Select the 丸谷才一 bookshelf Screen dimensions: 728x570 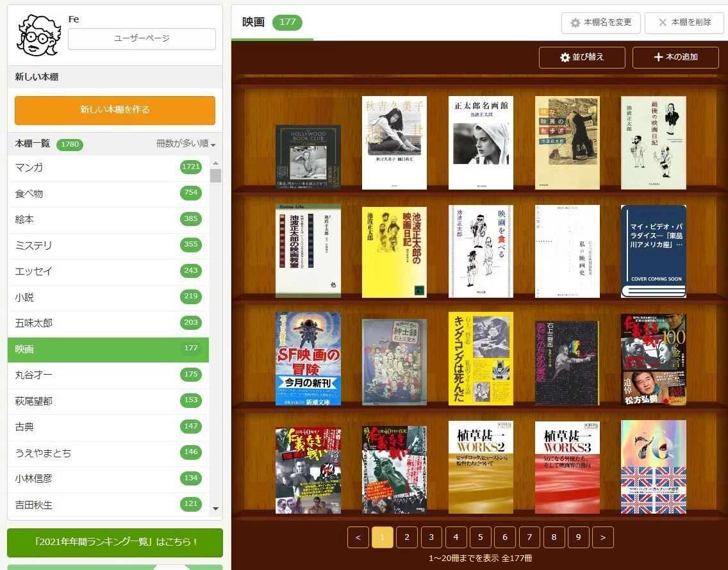point(108,375)
